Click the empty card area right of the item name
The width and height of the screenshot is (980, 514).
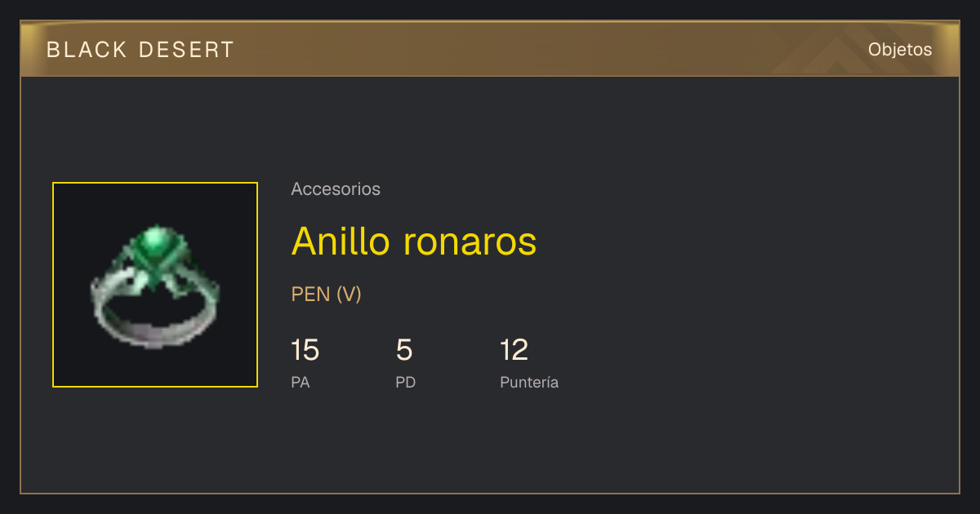tap(735, 241)
